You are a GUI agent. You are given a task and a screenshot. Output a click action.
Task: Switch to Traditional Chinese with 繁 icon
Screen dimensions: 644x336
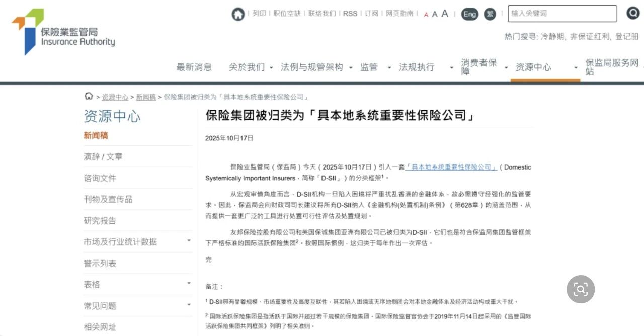click(x=490, y=14)
